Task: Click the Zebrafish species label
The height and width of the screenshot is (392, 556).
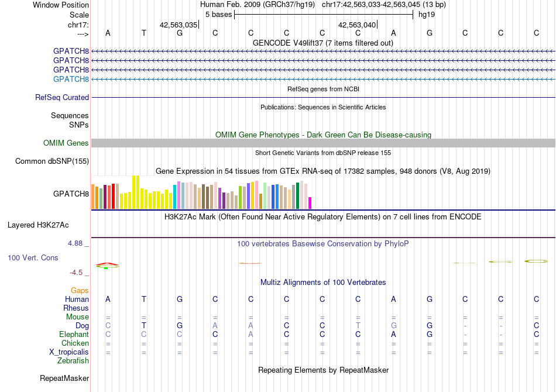Action: [x=73, y=361]
